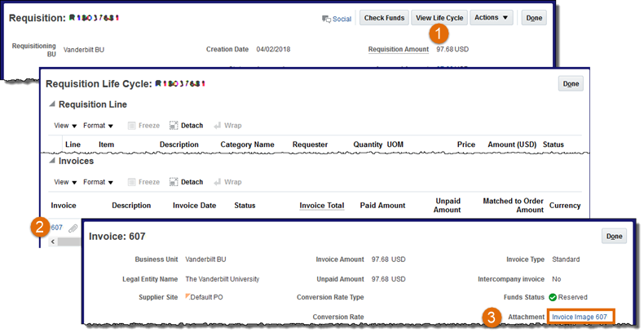Click the Price column header

(x=466, y=144)
